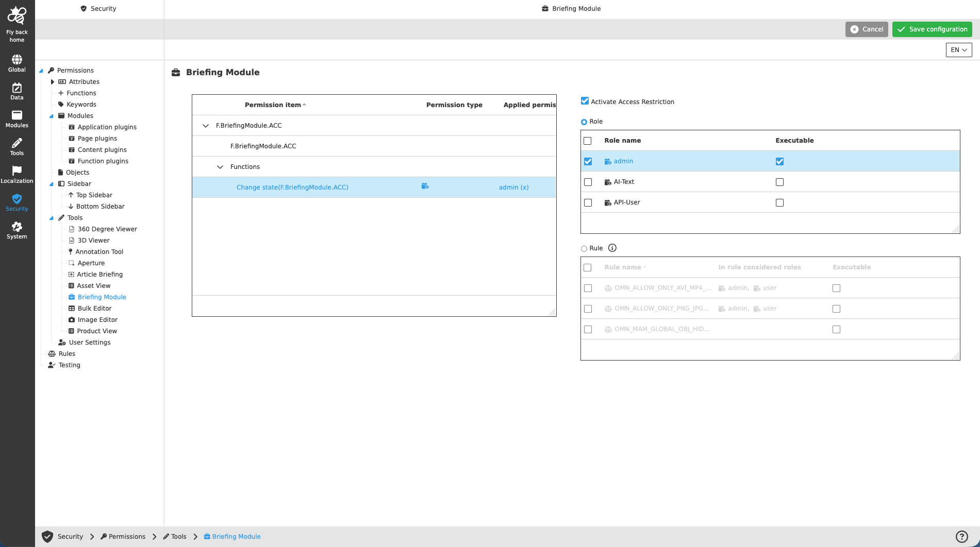Image resolution: width=980 pixels, height=547 pixels.
Task: Enable Executable for the AI-Text role
Action: 779,181
